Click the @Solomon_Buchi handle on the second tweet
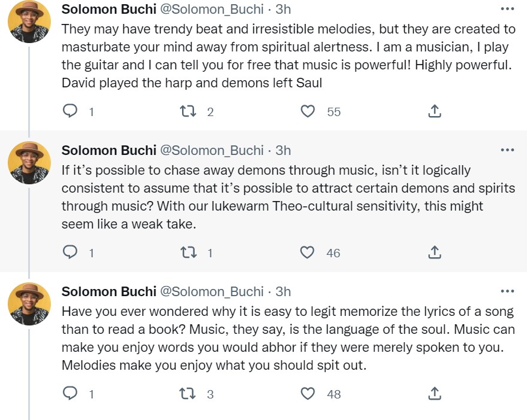This screenshot has height=420, width=527. coord(212,150)
